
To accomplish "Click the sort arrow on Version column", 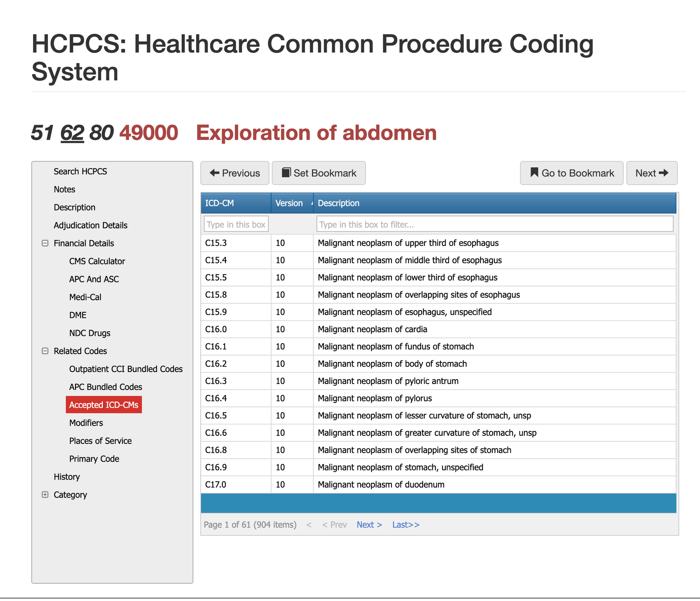I will pyautogui.click(x=312, y=203).
